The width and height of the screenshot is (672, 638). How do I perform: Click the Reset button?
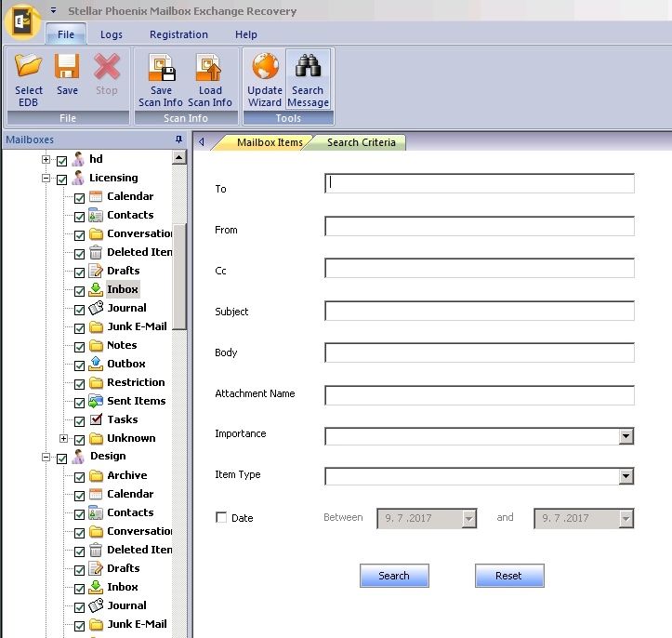click(x=509, y=576)
